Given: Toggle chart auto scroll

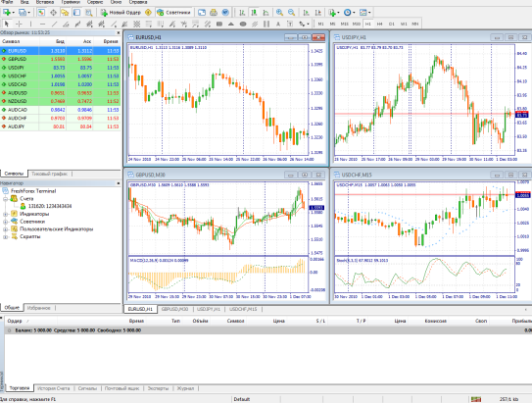Looking at the screenshot, I should click(306, 13).
